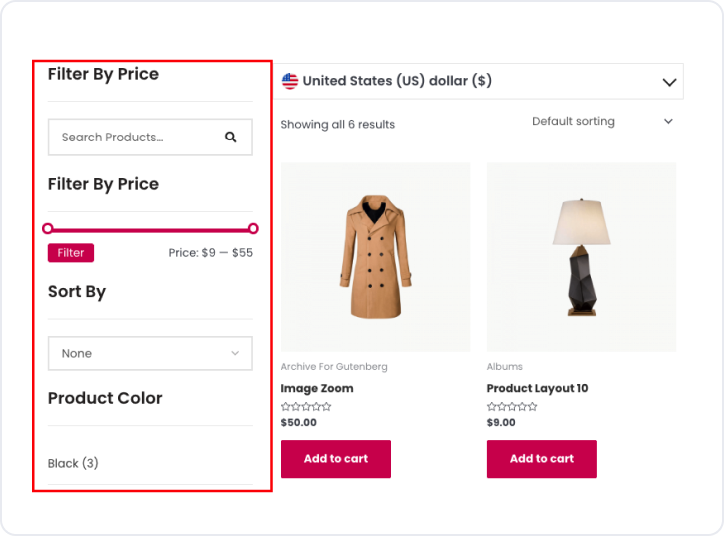The width and height of the screenshot is (724, 536).
Task: Click the Product Layout 10 title
Action: pos(537,388)
